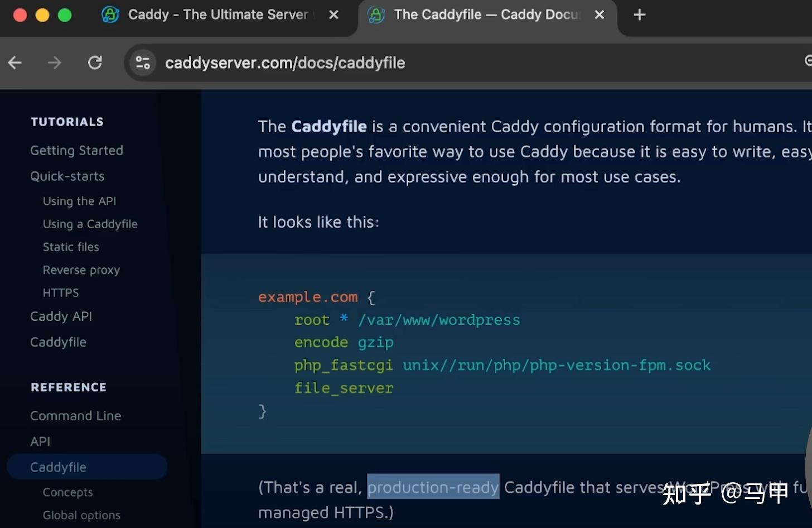Click the highlighted production-ready text
This screenshot has height=528, width=812.
(x=433, y=487)
